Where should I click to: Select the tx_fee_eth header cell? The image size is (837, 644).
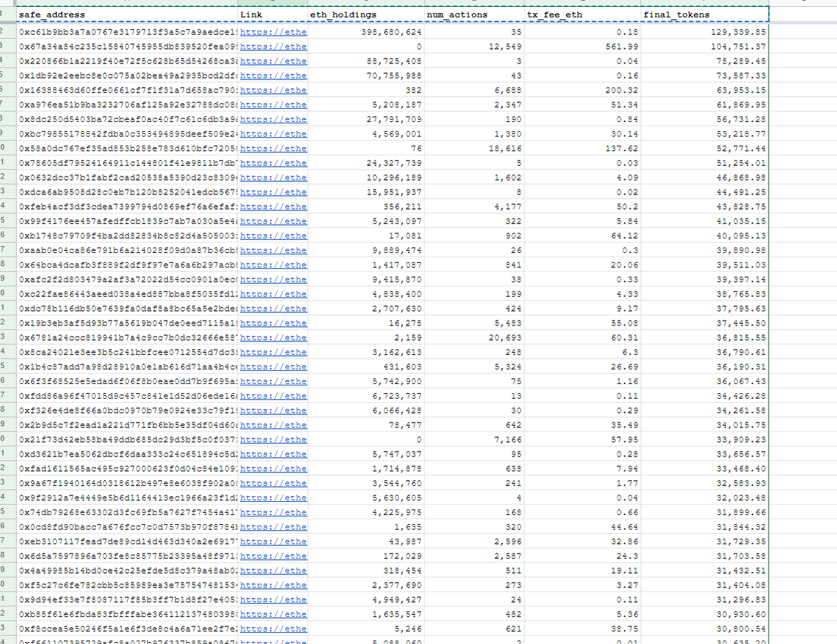pyautogui.click(x=583, y=14)
